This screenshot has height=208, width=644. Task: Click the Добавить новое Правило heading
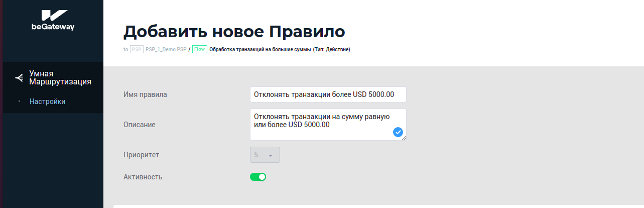[x=234, y=31]
